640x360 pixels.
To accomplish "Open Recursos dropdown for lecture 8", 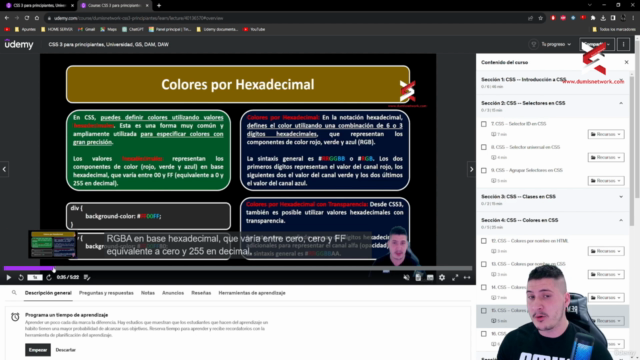I will (606, 158).
